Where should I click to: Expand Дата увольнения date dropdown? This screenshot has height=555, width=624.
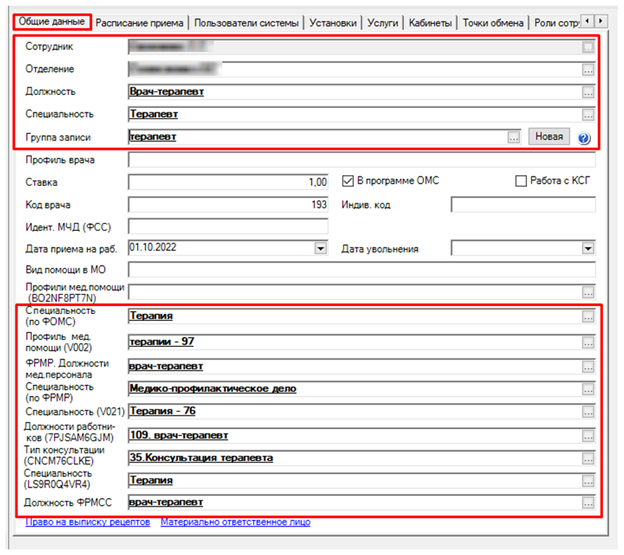(588, 249)
